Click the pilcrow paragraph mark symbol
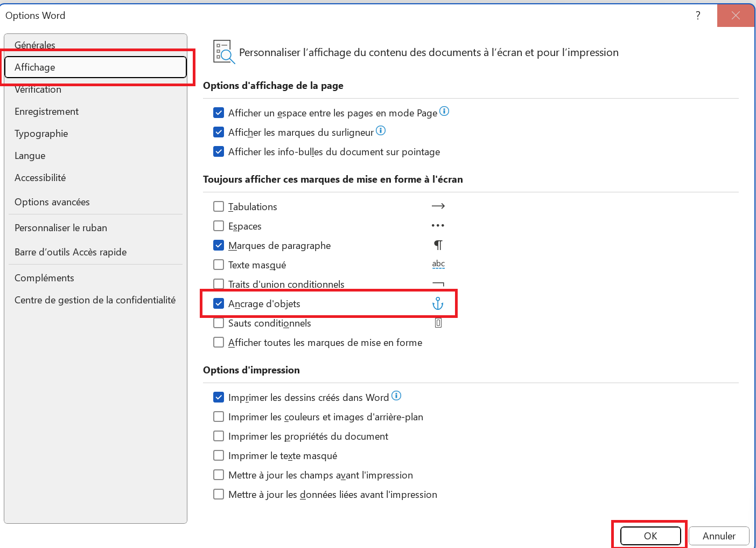 [x=438, y=246]
